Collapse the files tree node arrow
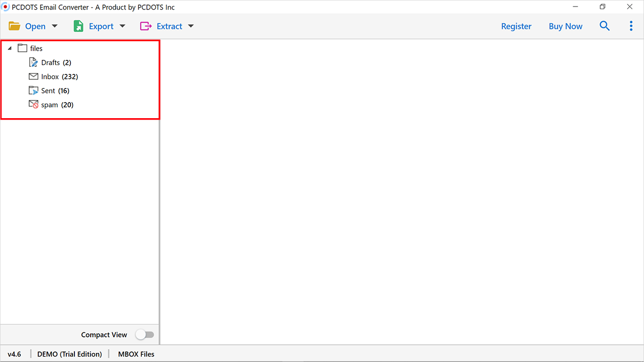 point(10,48)
